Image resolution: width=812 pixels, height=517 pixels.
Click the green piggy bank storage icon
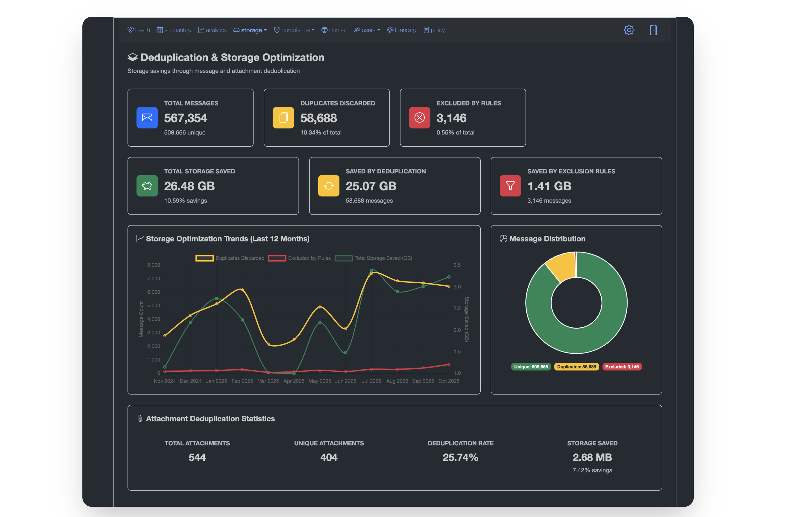tap(147, 186)
